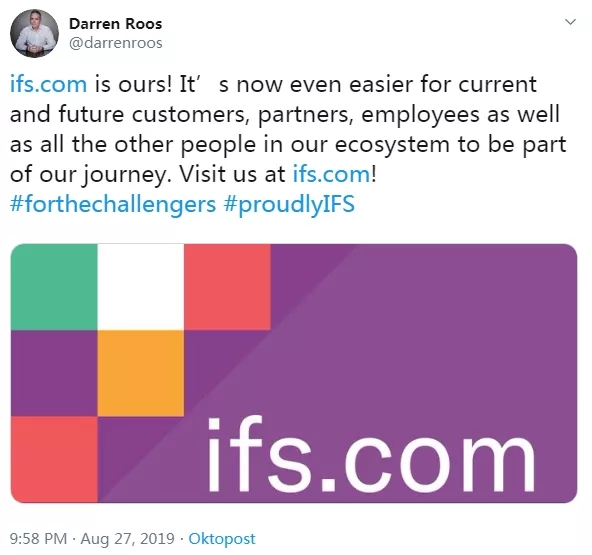
Task: Click the Aug 27, 2019 date
Action: pos(127,538)
